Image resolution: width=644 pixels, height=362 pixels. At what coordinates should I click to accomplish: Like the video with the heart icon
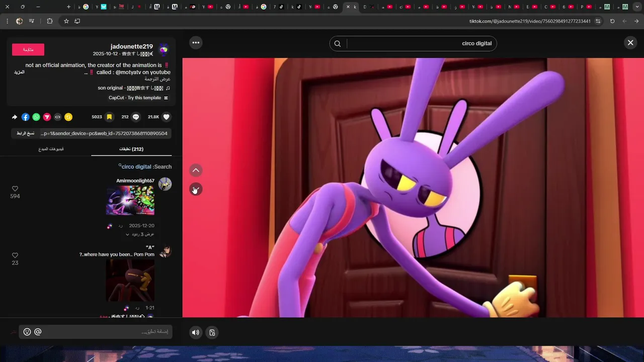(x=166, y=117)
